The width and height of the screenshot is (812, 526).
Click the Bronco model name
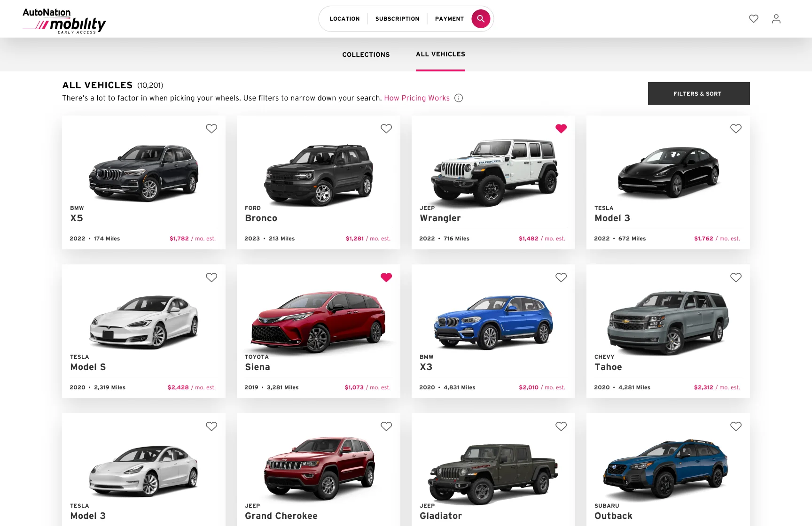261,218
